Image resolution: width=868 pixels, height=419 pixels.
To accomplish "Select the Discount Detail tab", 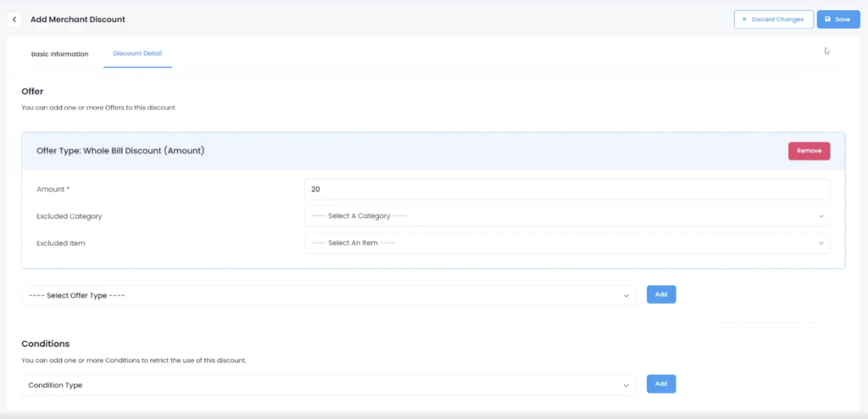I will click(x=137, y=54).
